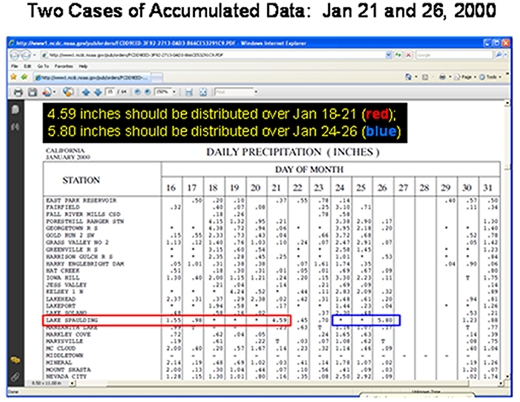The width and height of the screenshot is (520, 402).
Task: Click the search magnifier icon
Action: [498, 55]
